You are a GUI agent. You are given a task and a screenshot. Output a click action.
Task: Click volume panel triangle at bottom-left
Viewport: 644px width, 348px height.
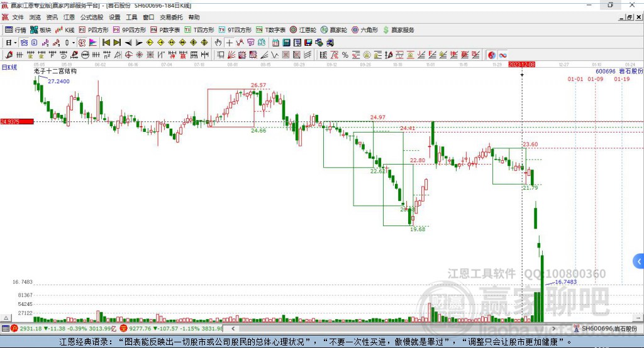click(6, 318)
